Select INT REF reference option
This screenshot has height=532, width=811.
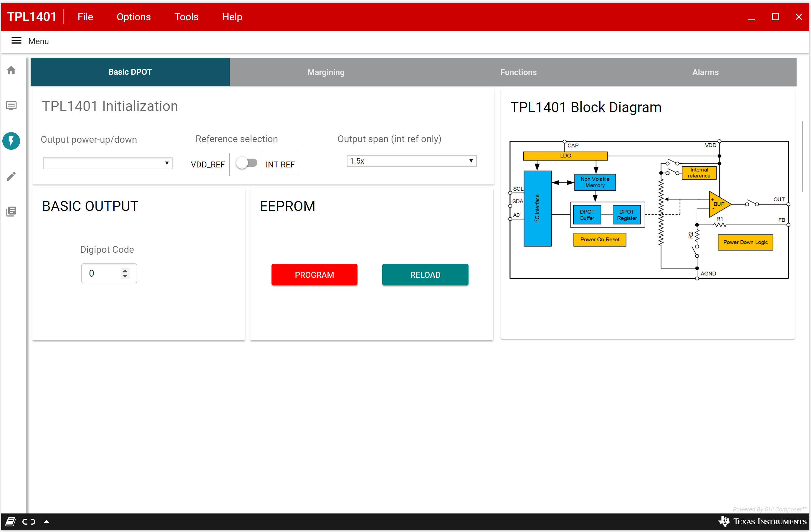pyautogui.click(x=280, y=164)
